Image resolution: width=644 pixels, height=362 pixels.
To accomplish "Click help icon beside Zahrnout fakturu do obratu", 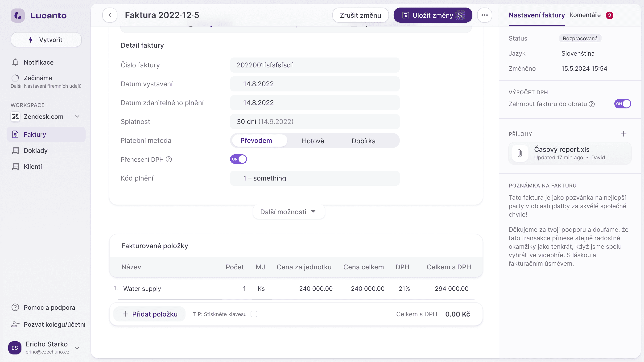I will pyautogui.click(x=591, y=104).
